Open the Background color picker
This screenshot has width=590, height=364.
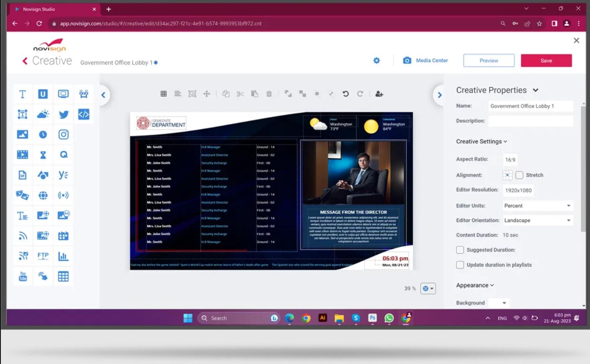(x=499, y=303)
